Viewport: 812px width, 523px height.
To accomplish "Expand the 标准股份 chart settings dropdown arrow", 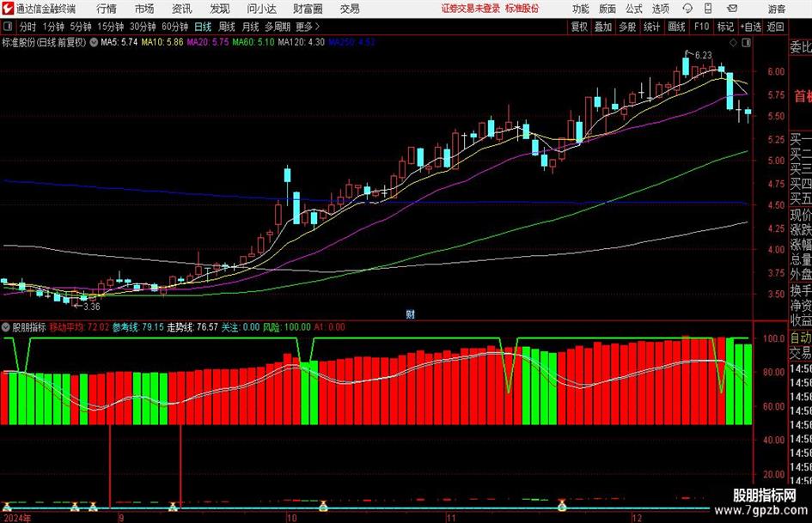I will tap(94, 42).
